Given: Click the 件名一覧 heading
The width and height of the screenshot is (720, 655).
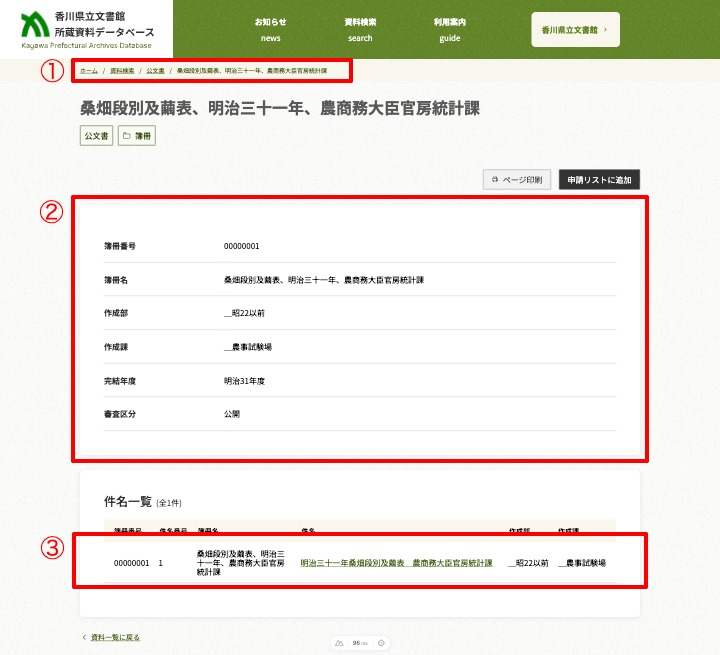Looking at the screenshot, I should 128,502.
